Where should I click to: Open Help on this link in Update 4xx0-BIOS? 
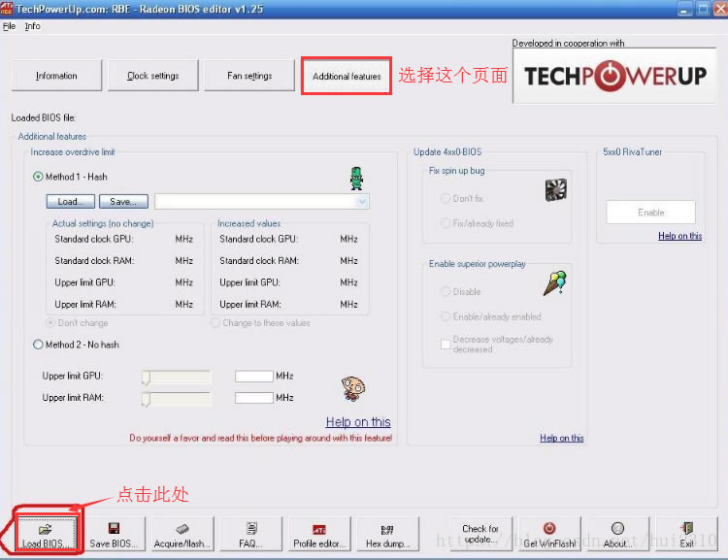[562, 438]
